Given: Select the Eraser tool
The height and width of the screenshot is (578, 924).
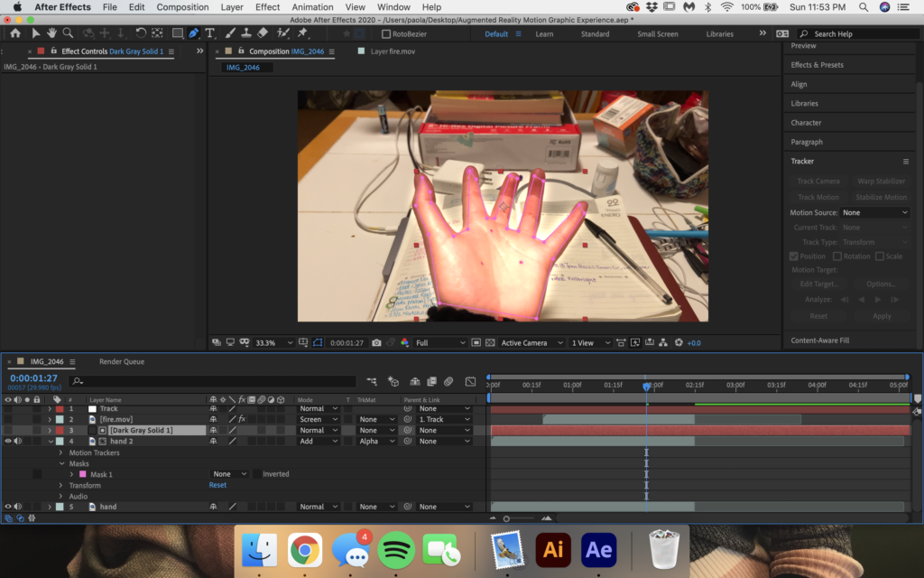Looking at the screenshot, I should tap(263, 33).
